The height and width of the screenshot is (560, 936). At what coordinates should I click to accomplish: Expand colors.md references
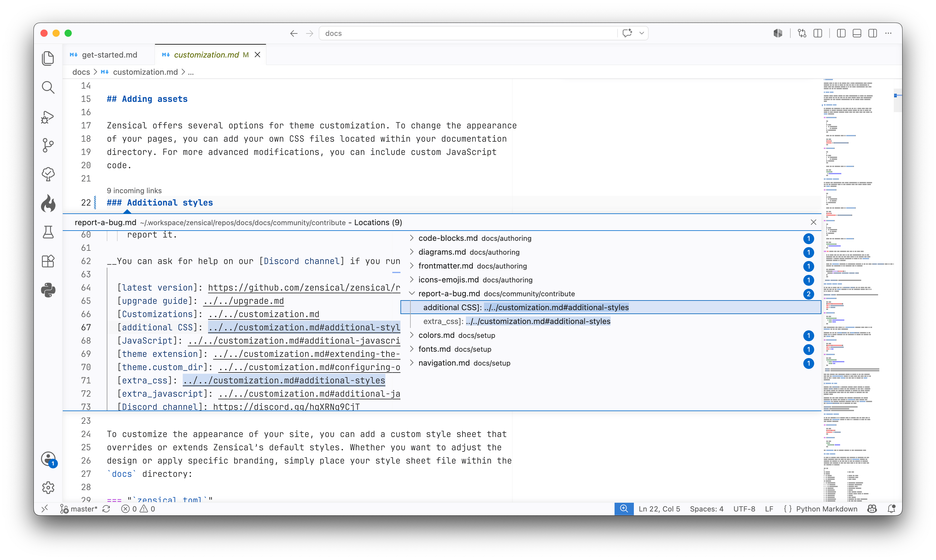click(411, 335)
